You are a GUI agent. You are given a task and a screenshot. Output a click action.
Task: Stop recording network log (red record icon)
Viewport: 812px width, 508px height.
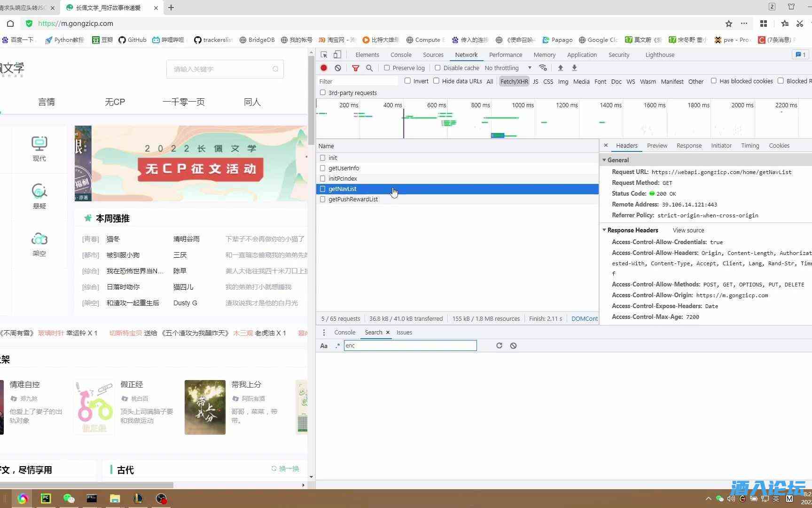click(x=324, y=68)
